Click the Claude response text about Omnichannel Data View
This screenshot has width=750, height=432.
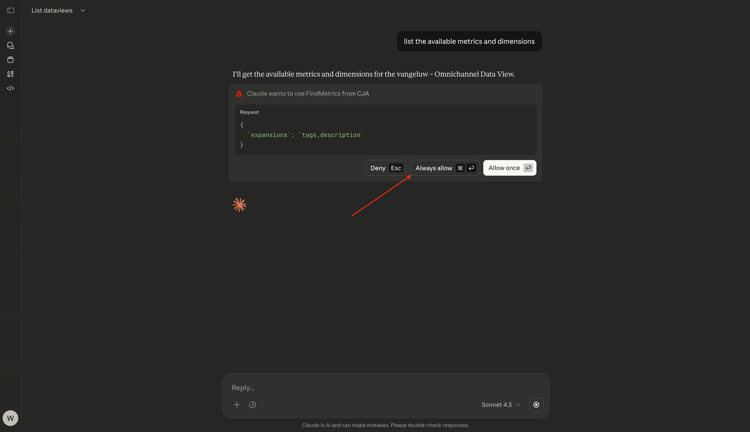374,74
